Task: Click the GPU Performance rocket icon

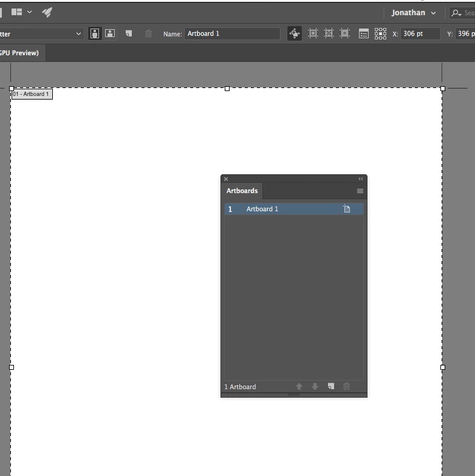Action: [47, 12]
